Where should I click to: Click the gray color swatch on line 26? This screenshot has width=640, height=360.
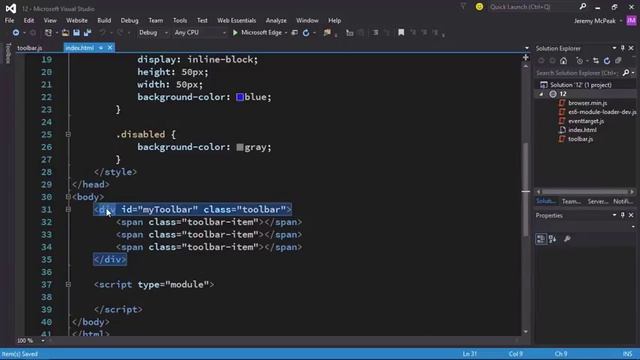click(240, 147)
